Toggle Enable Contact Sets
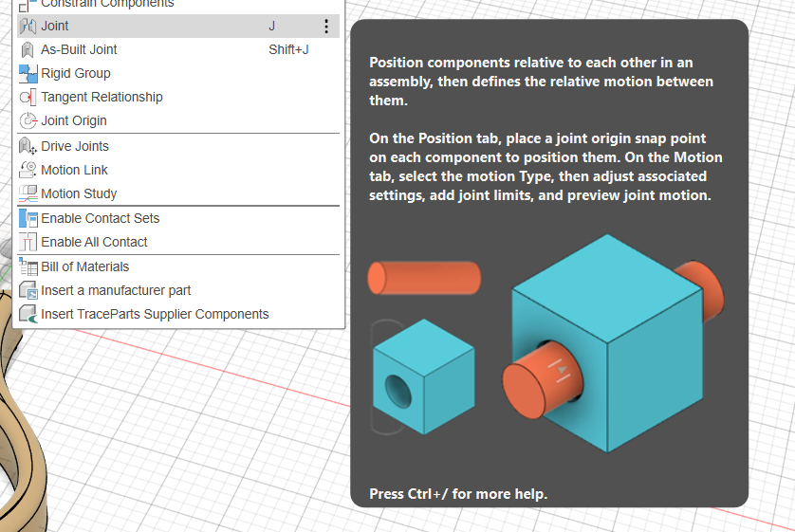The width and height of the screenshot is (795, 532). 100,219
